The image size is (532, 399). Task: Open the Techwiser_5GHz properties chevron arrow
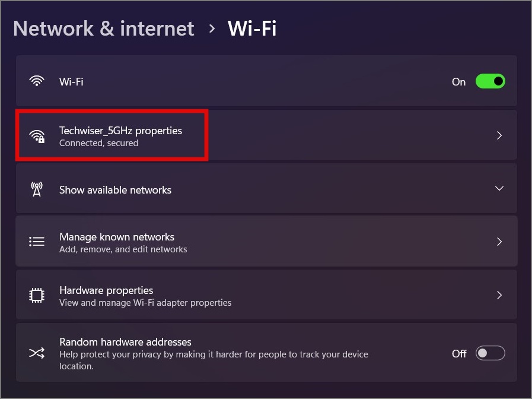(499, 135)
